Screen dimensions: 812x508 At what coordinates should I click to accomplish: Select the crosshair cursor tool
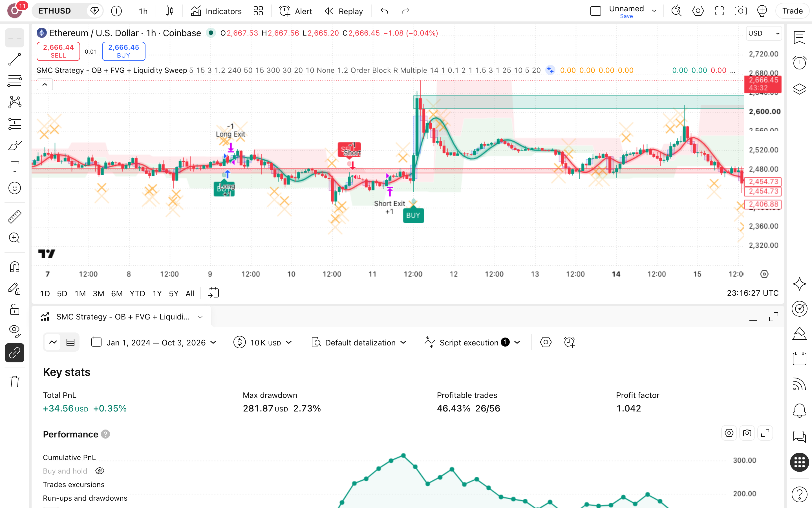14,38
